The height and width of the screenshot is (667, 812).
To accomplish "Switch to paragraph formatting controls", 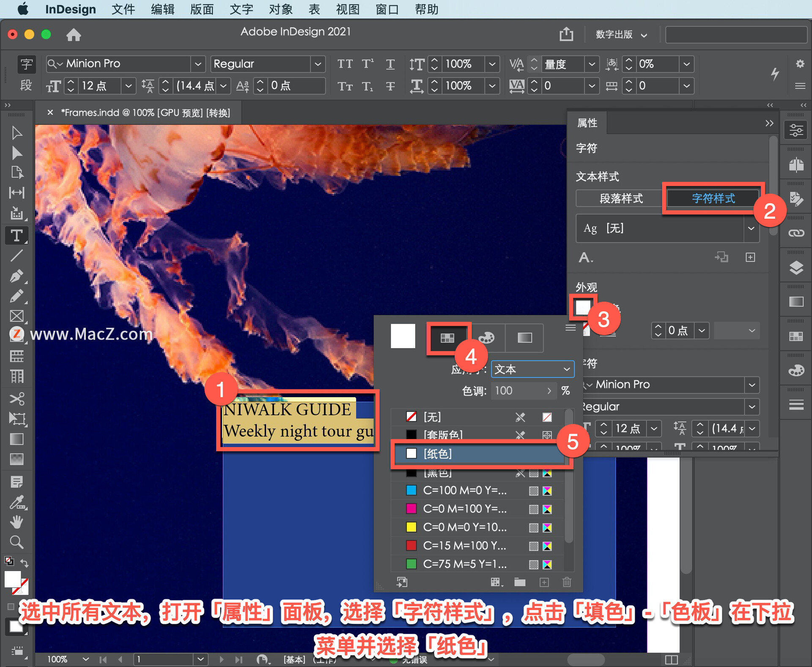I will tap(26, 85).
